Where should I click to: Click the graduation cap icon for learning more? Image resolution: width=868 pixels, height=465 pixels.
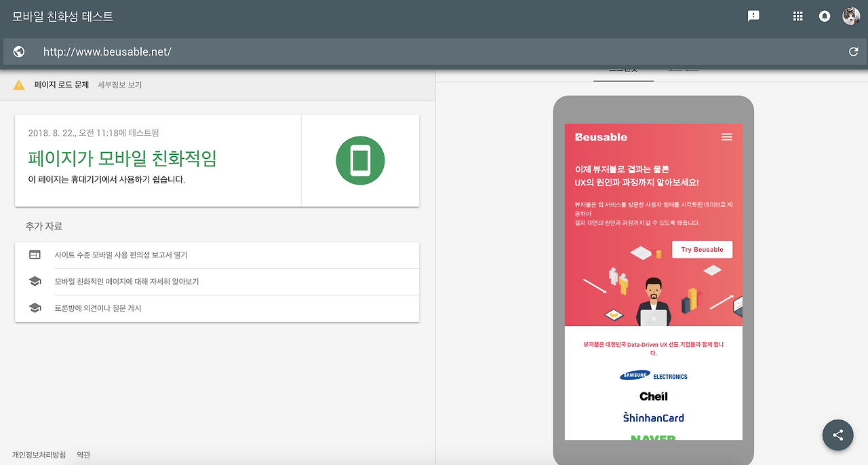(x=35, y=281)
